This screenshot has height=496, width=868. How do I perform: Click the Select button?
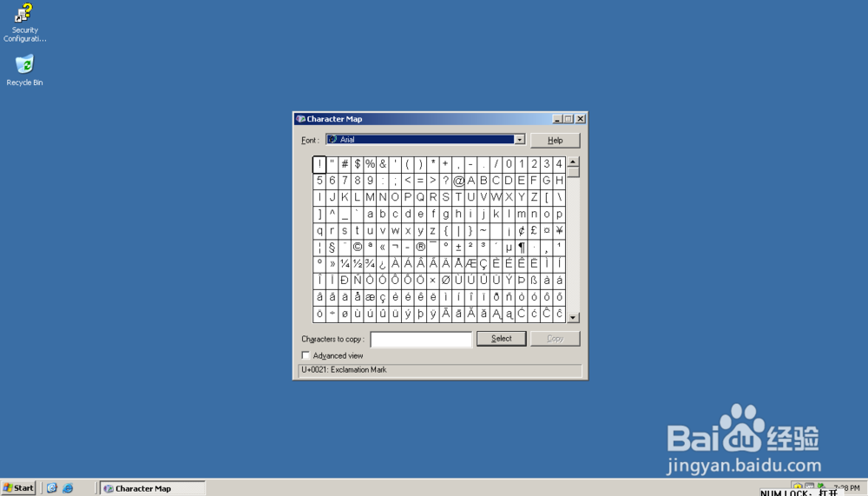pyautogui.click(x=501, y=338)
